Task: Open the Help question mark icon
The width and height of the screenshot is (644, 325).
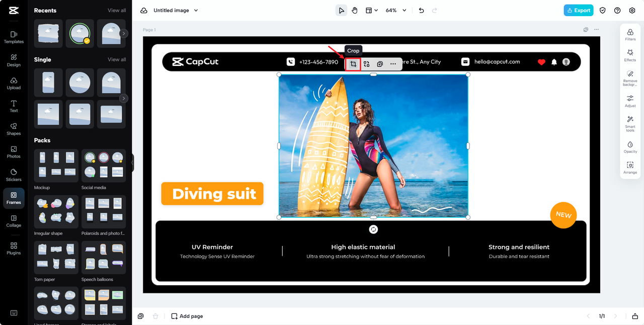Action: pyautogui.click(x=617, y=11)
